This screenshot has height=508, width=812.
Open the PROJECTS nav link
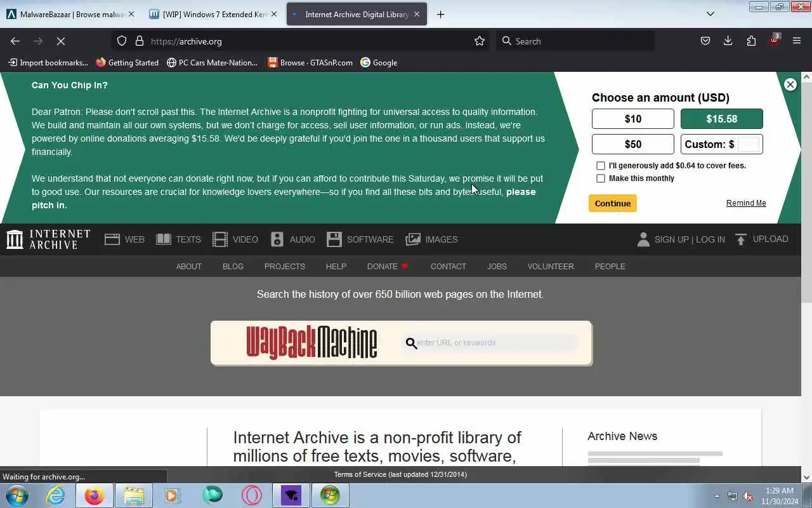[x=285, y=267]
